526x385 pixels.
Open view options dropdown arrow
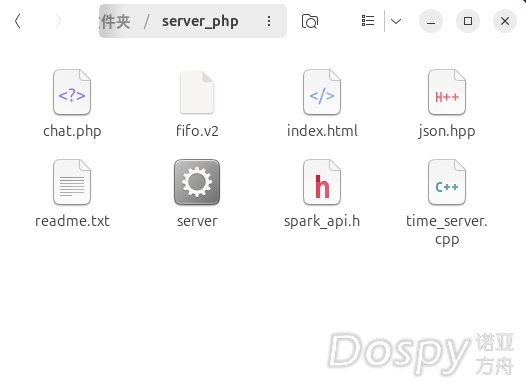pos(396,21)
